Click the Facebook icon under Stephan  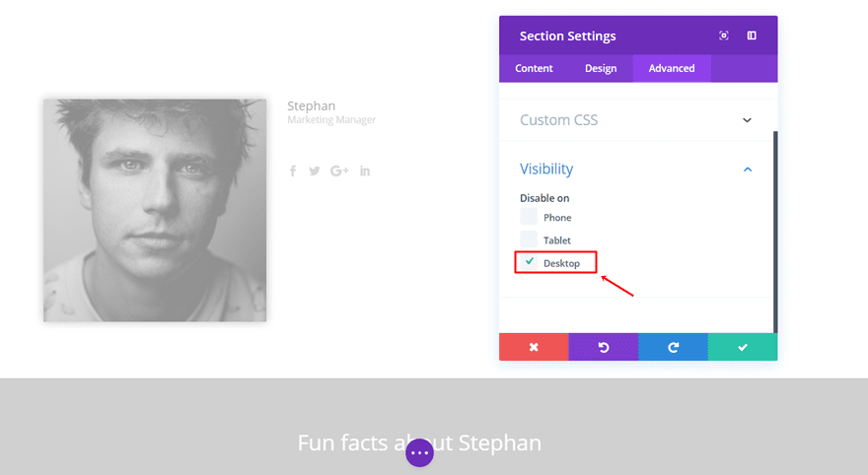click(x=293, y=170)
